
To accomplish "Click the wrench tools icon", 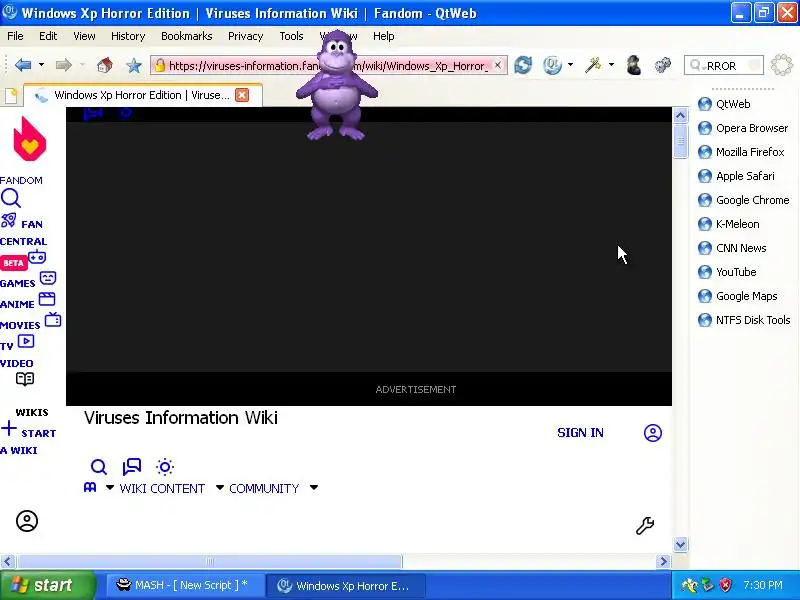I will click(x=645, y=526).
